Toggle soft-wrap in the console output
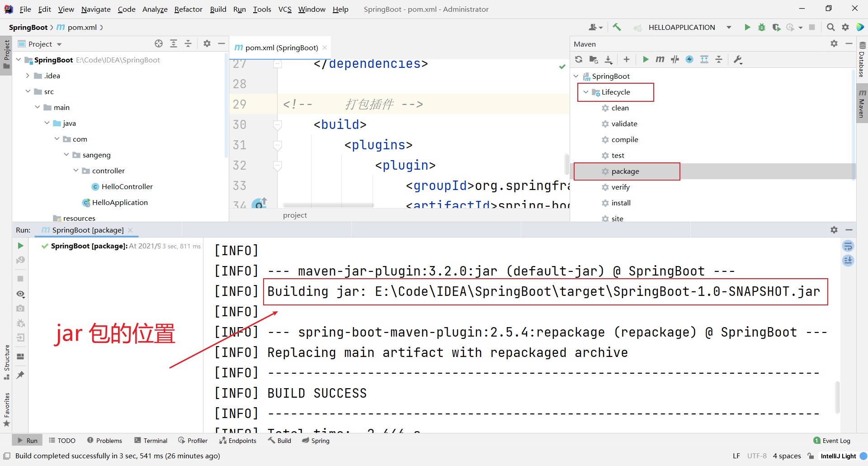Viewport: 868px width, 466px height. click(849, 246)
